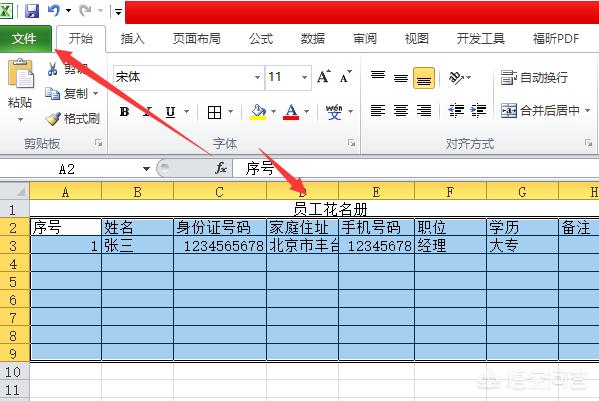Expand the font name 宋体 dropdown
This screenshot has width=599, height=401.
[257, 77]
